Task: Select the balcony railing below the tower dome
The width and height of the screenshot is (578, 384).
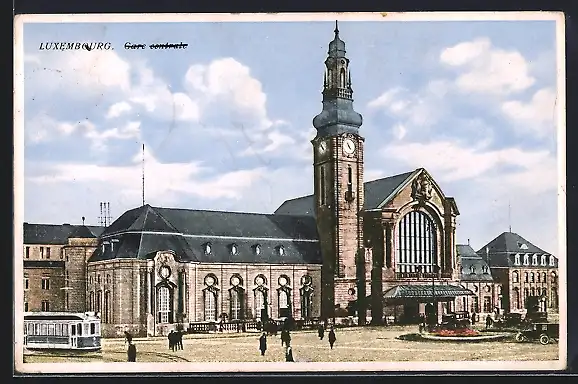Action: [338, 93]
